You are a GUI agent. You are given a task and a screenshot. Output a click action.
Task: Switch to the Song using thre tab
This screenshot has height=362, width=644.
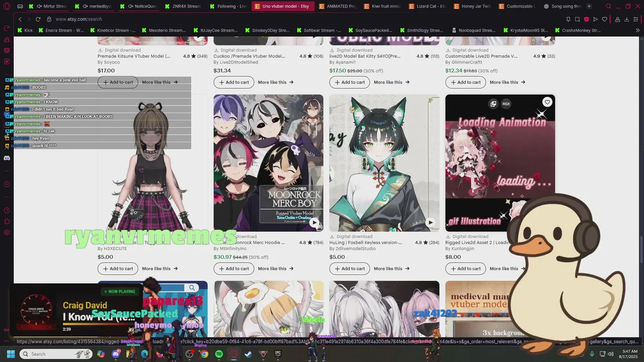(562, 7)
